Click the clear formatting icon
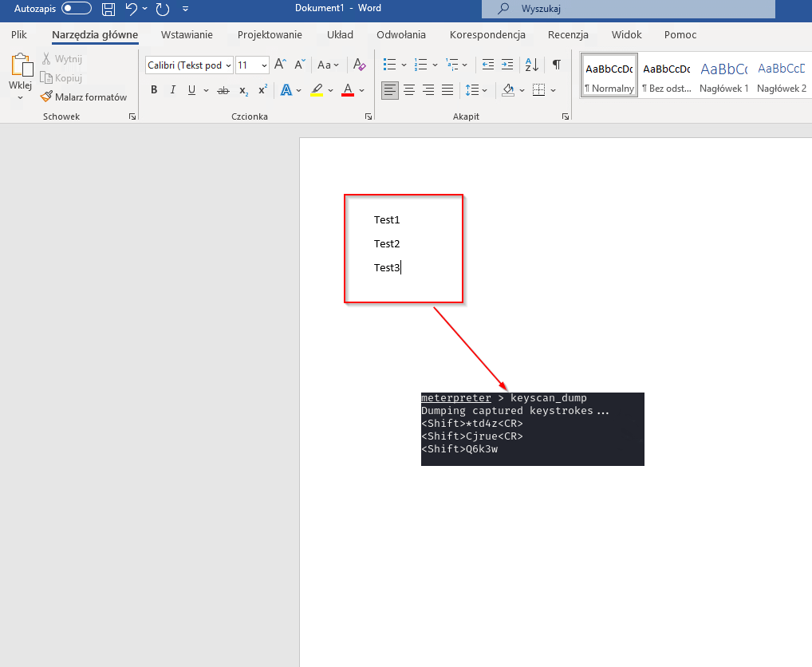Image resolution: width=812 pixels, height=667 pixels. tap(359, 65)
